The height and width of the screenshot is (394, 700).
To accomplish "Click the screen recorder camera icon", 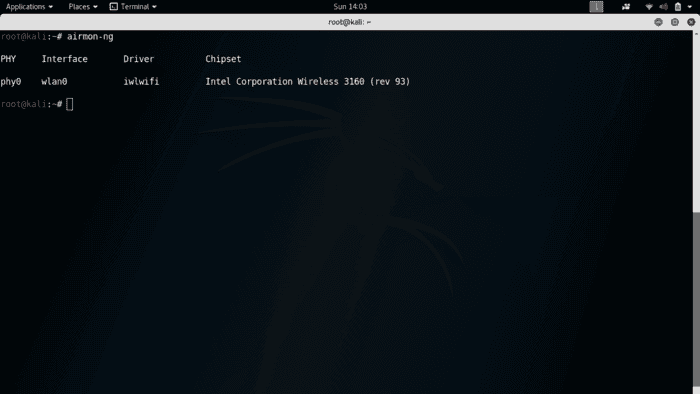I will pos(626,7).
